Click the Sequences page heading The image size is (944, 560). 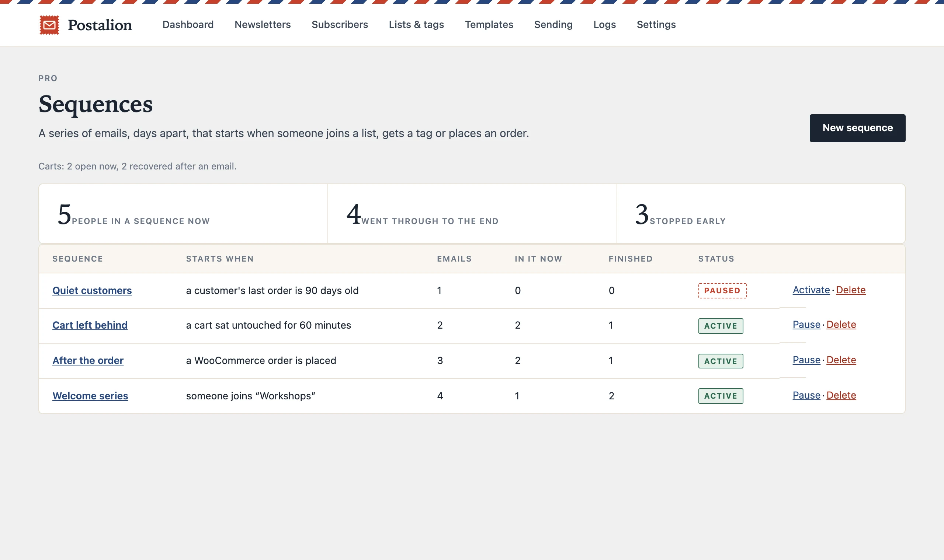coord(96,104)
